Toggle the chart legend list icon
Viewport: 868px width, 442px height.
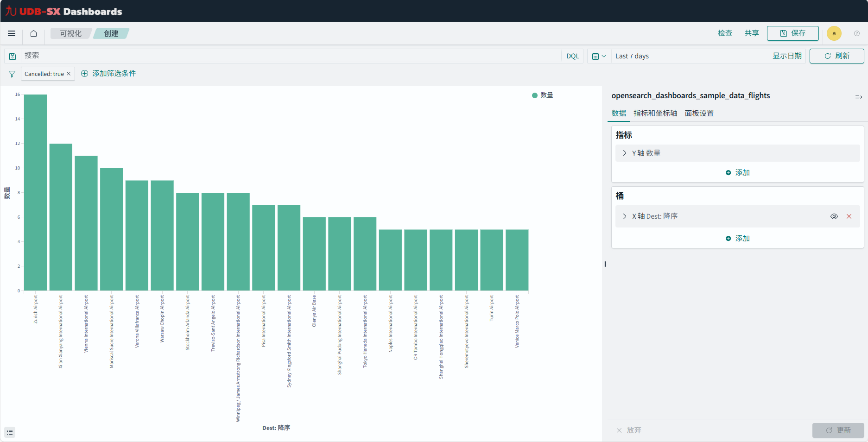[x=10, y=432]
